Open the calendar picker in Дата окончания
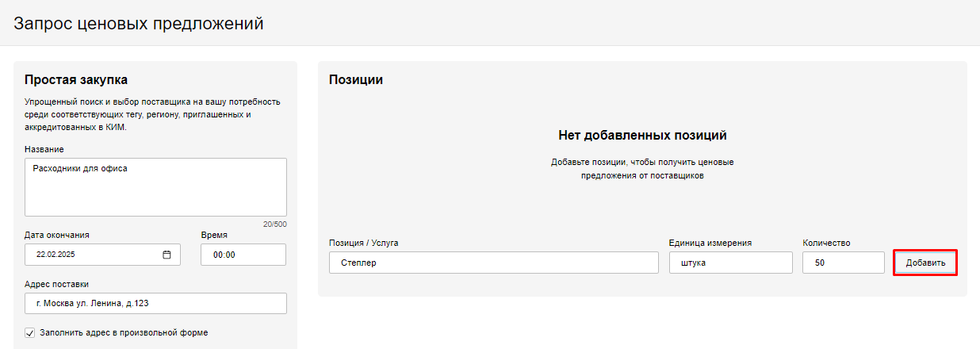The image size is (980, 349). [x=167, y=255]
